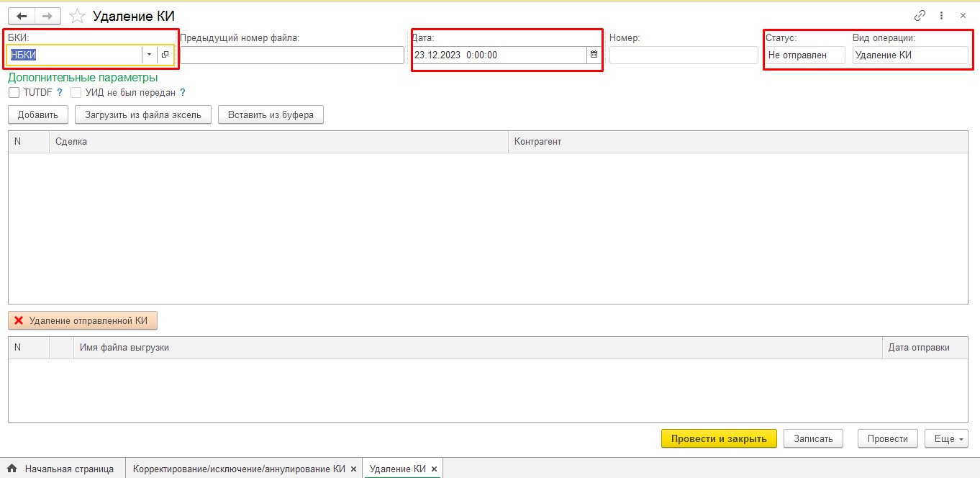Viewport: 980px width, 478px height.
Task: Close the Удаление КИ tab
Action: click(x=434, y=469)
